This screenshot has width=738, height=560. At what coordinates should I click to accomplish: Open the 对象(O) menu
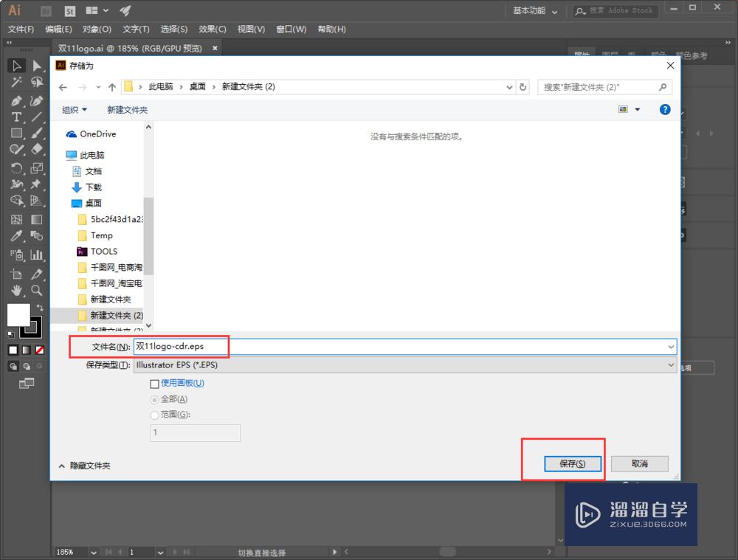pos(97,30)
